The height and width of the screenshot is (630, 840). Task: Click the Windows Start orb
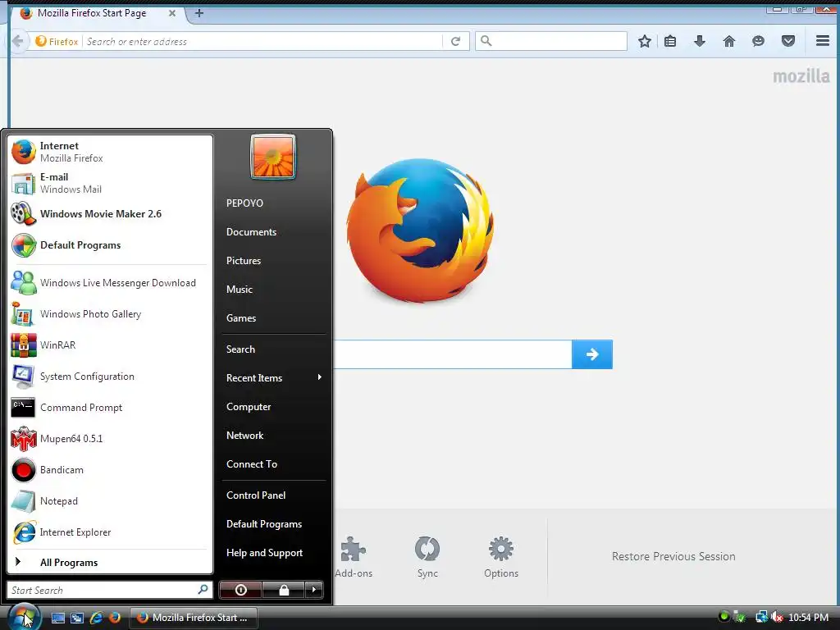coord(23,617)
